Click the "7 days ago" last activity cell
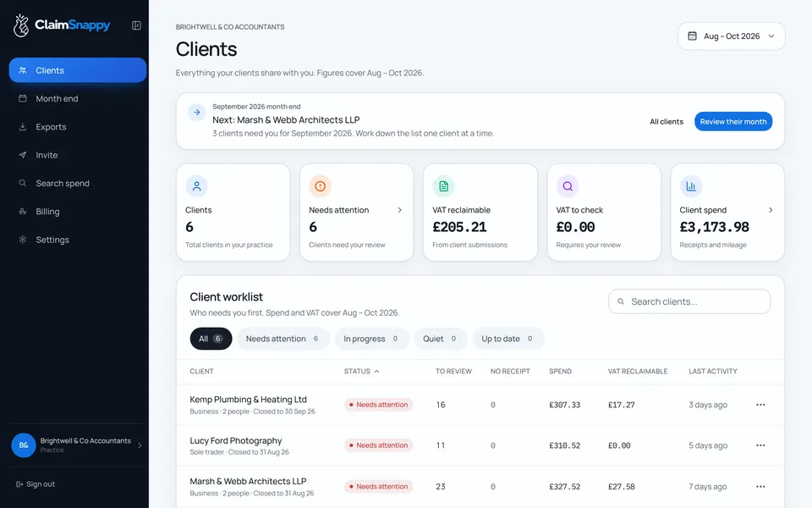The height and width of the screenshot is (508, 812). (x=707, y=487)
